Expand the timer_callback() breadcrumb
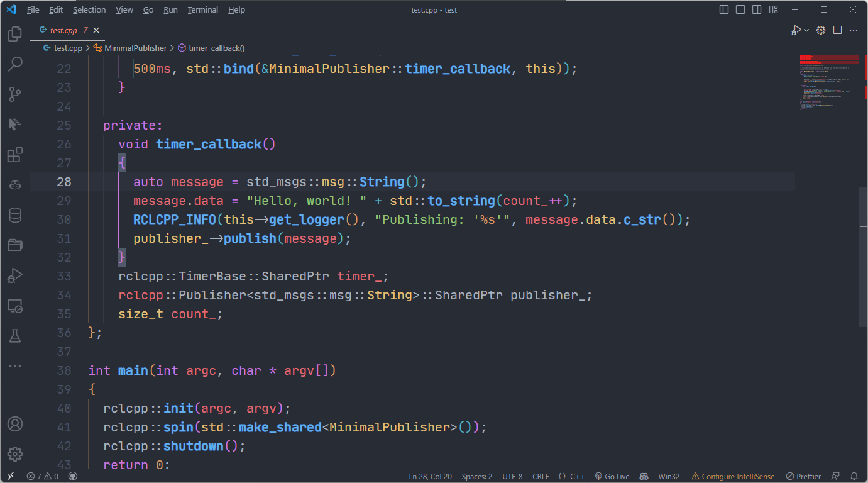Viewport: 868px width, 483px height. click(x=211, y=48)
